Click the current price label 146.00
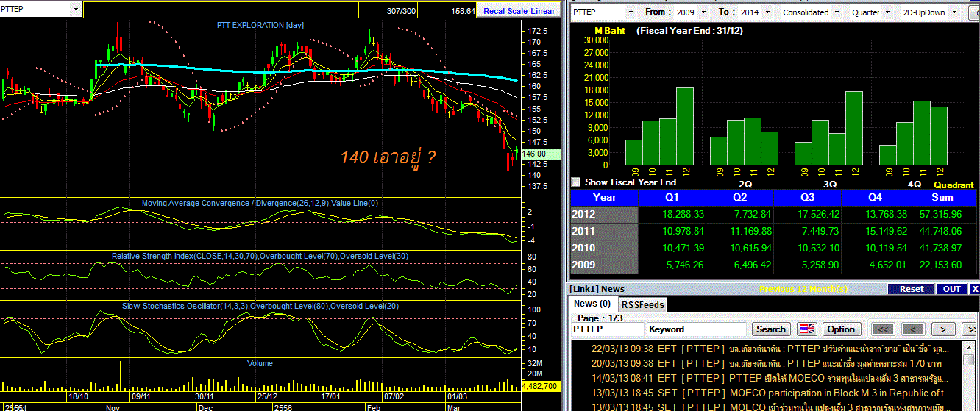 point(540,154)
